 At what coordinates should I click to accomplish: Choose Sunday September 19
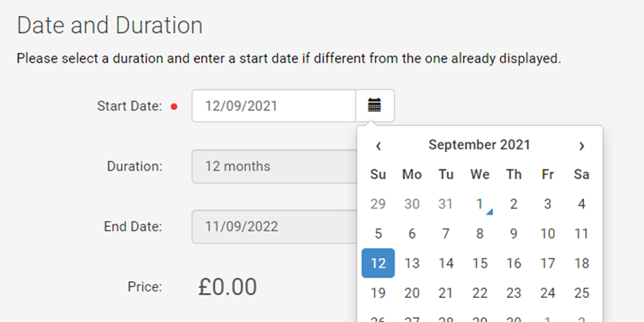tap(378, 293)
